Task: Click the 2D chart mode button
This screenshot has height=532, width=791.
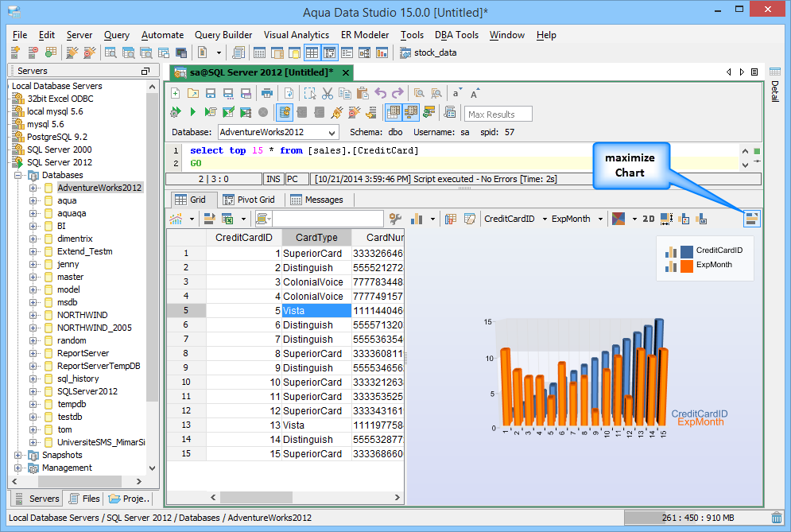Action: [x=649, y=219]
